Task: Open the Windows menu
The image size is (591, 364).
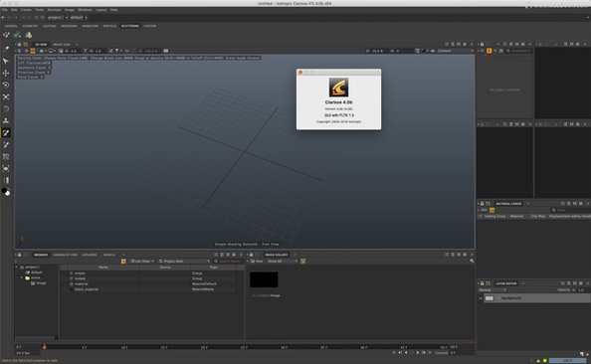Action: coord(85,10)
